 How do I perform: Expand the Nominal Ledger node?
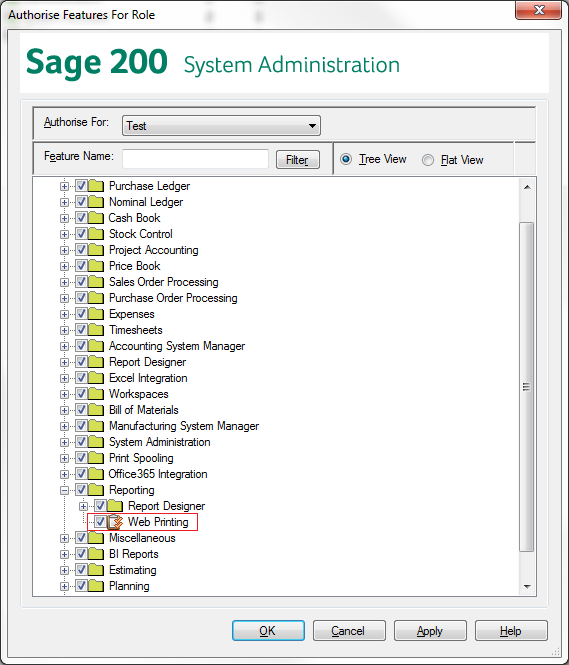click(64, 202)
